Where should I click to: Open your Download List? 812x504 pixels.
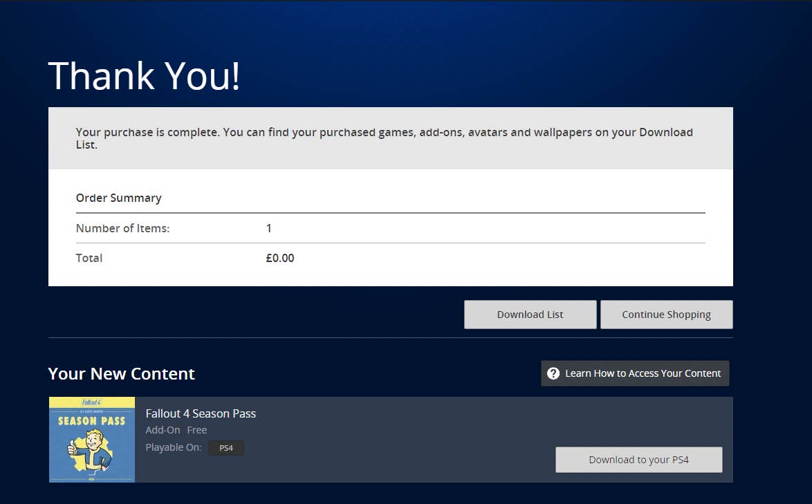(530, 314)
